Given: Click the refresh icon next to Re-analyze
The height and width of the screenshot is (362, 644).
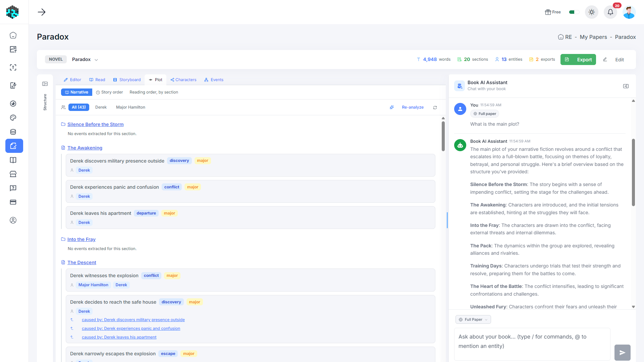Looking at the screenshot, I should (x=435, y=108).
